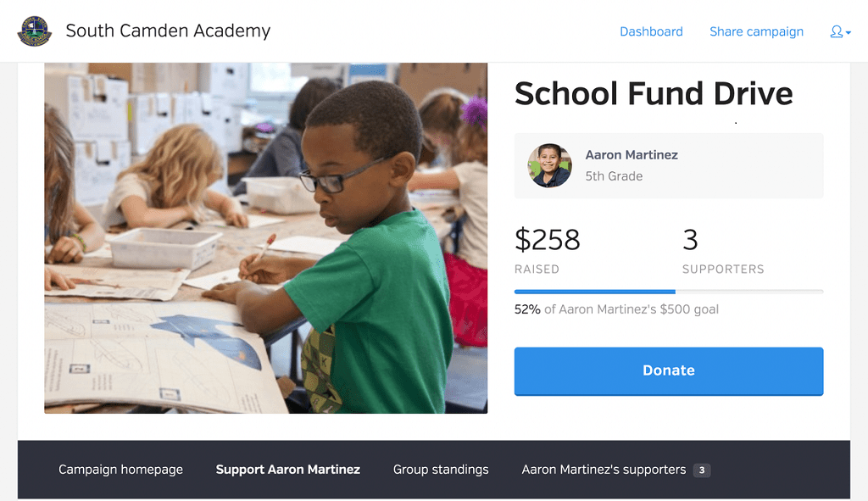Click the Share campaign link
The image size is (868, 501).
pos(756,31)
